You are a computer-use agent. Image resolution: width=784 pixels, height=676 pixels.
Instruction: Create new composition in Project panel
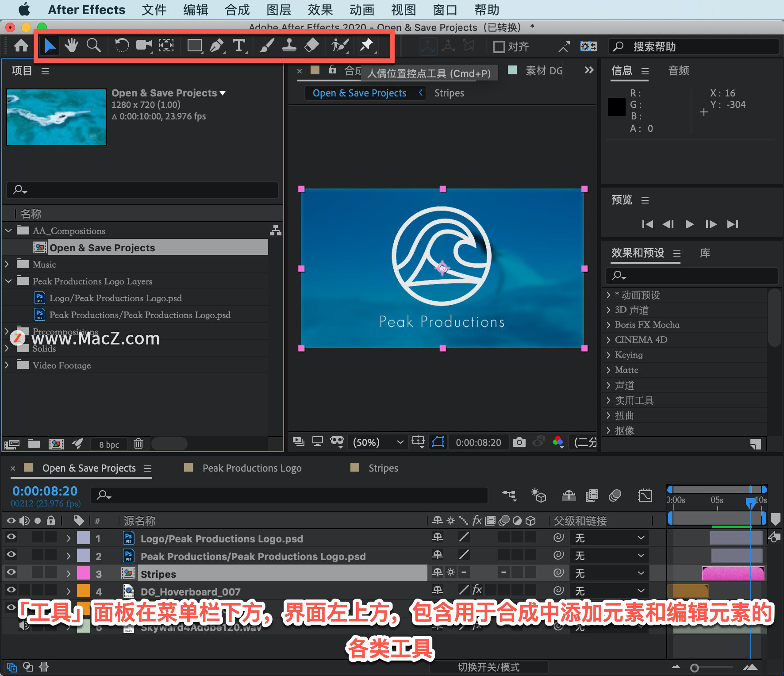[x=56, y=444]
